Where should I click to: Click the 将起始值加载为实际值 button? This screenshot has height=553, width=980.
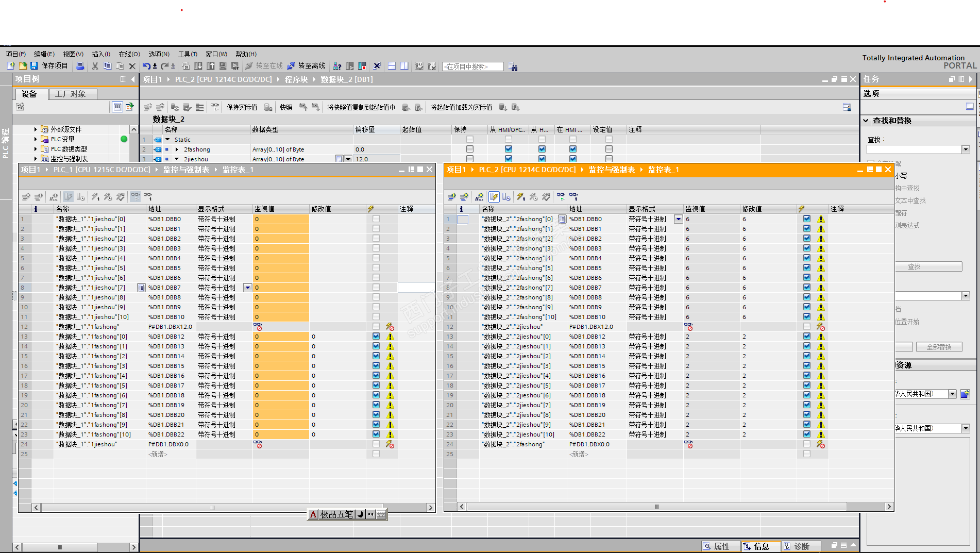coord(461,107)
